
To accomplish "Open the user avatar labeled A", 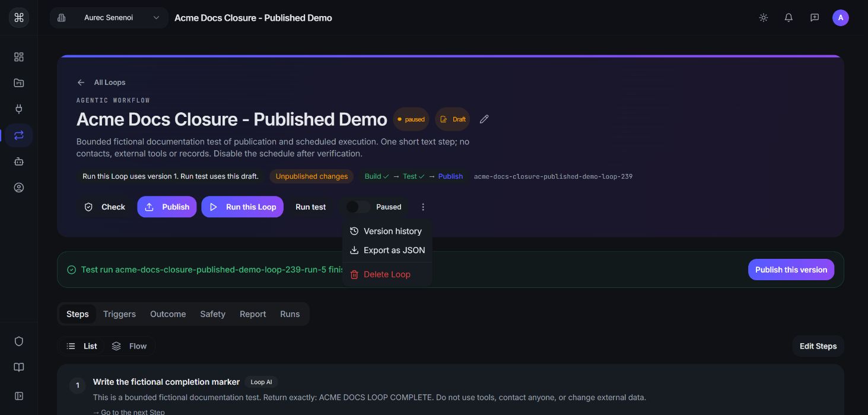I will pos(841,18).
